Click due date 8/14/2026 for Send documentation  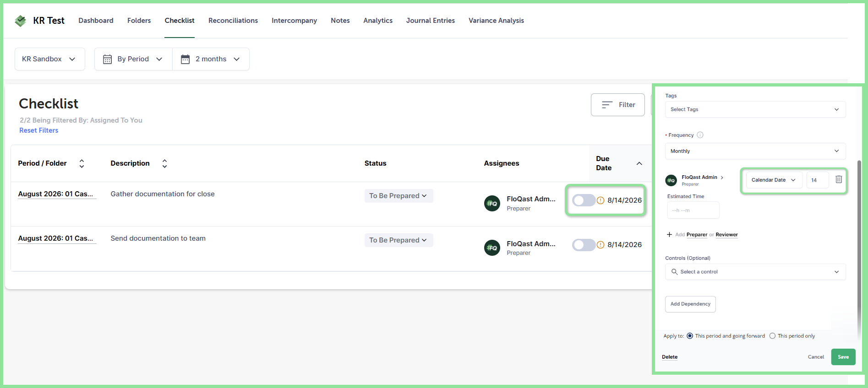click(x=625, y=245)
